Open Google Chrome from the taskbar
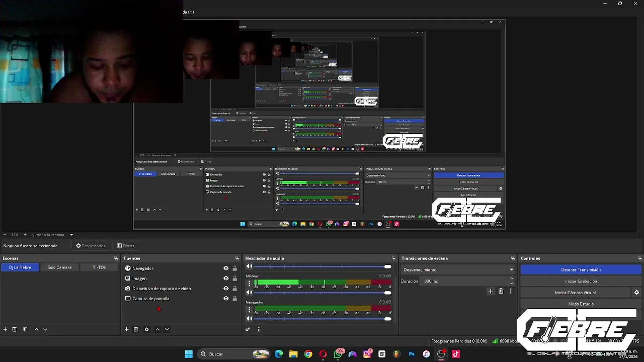The image size is (644, 362). [308, 354]
